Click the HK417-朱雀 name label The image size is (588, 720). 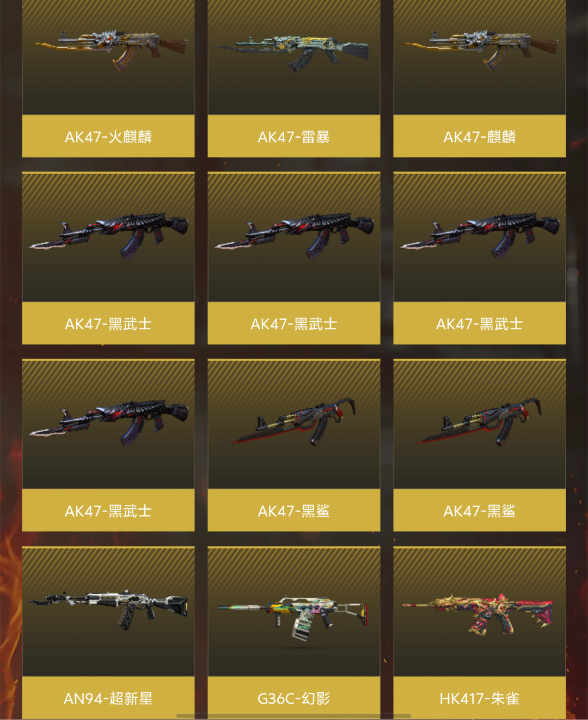(480, 698)
